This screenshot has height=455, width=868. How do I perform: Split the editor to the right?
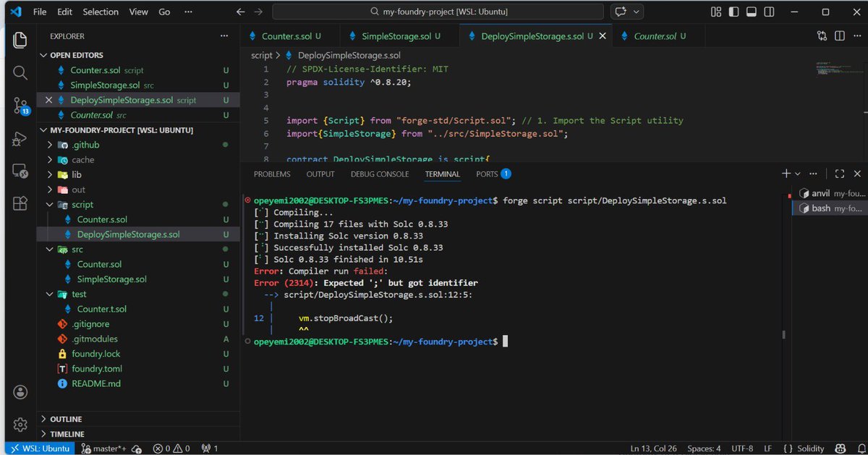(x=840, y=35)
